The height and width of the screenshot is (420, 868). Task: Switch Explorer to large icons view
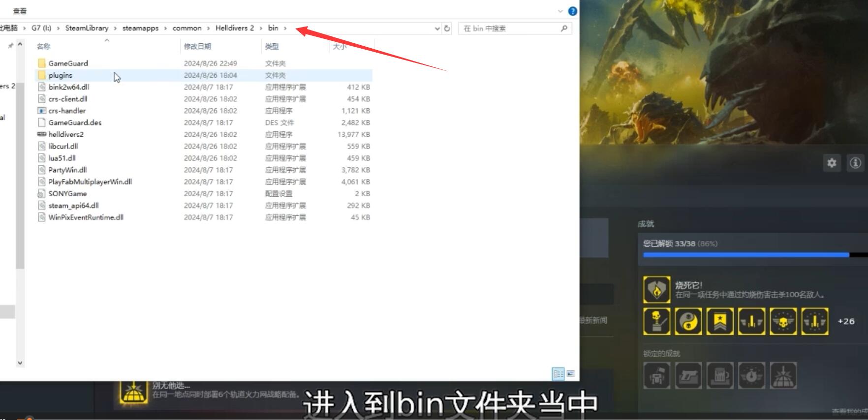point(571,374)
